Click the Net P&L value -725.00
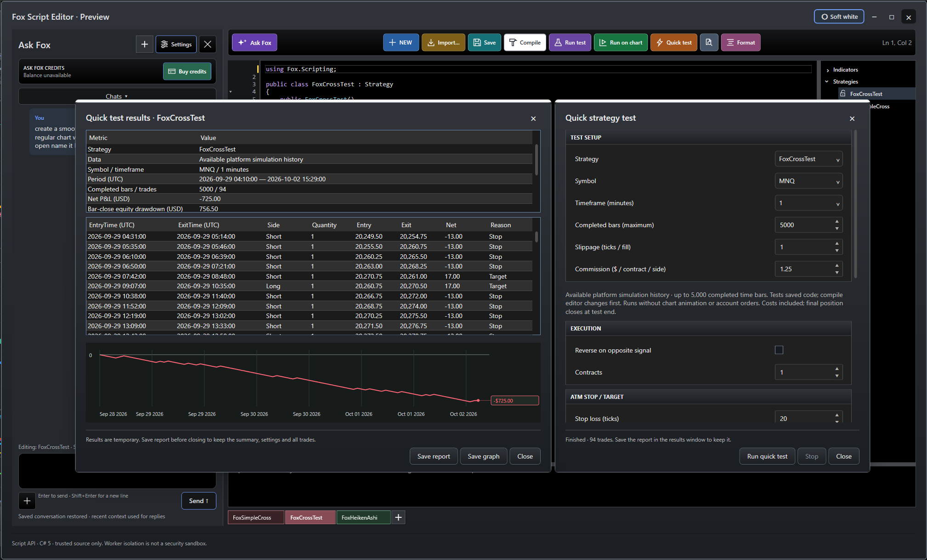Image resolution: width=927 pixels, height=560 pixels. tap(210, 199)
